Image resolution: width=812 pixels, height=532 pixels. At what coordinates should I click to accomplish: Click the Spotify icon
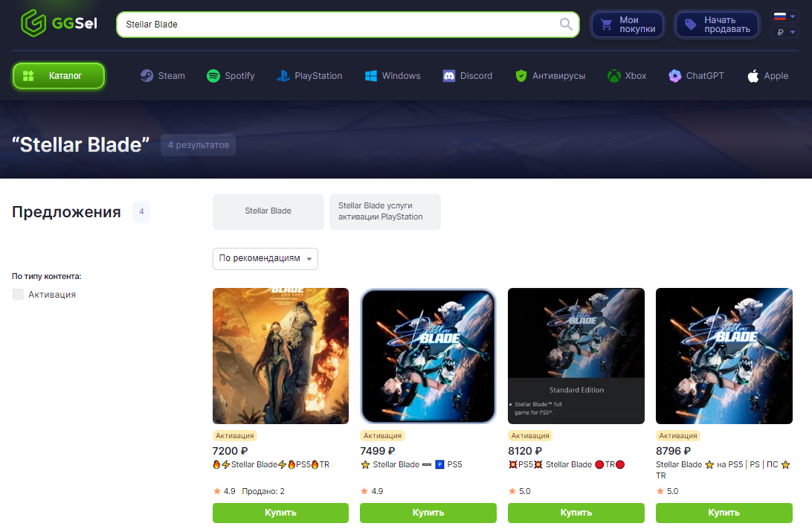pos(213,76)
